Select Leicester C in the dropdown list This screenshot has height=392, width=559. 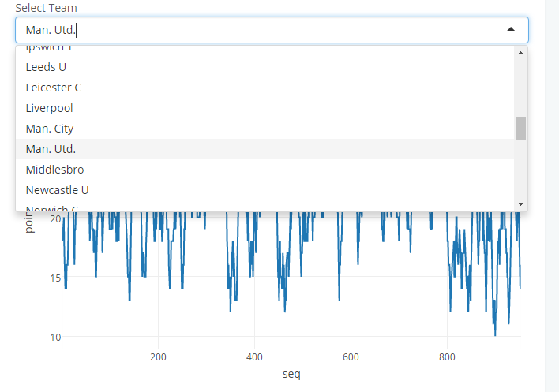53,88
